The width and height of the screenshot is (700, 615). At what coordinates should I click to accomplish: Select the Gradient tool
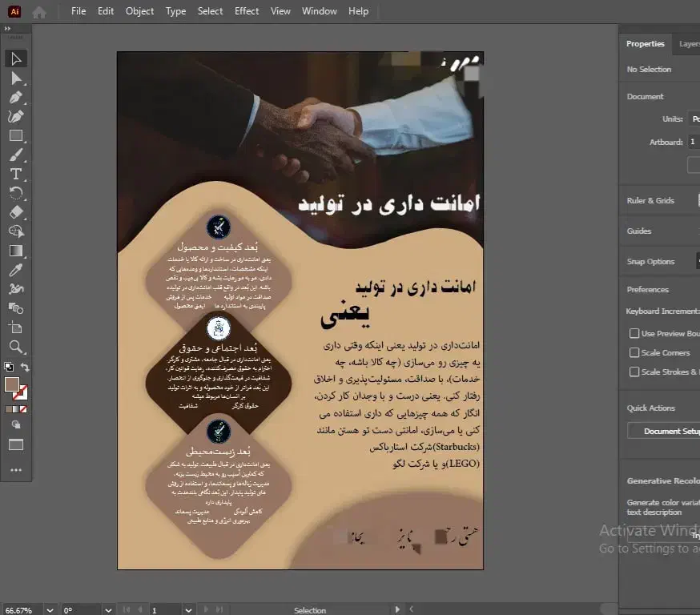pyautogui.click(x=16, y=251)
